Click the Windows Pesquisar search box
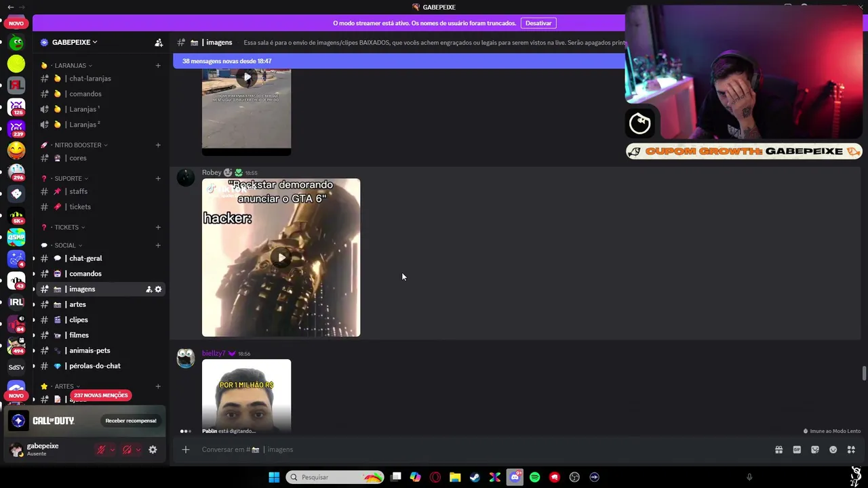The image size is (868, 488). tap(334, 477)
